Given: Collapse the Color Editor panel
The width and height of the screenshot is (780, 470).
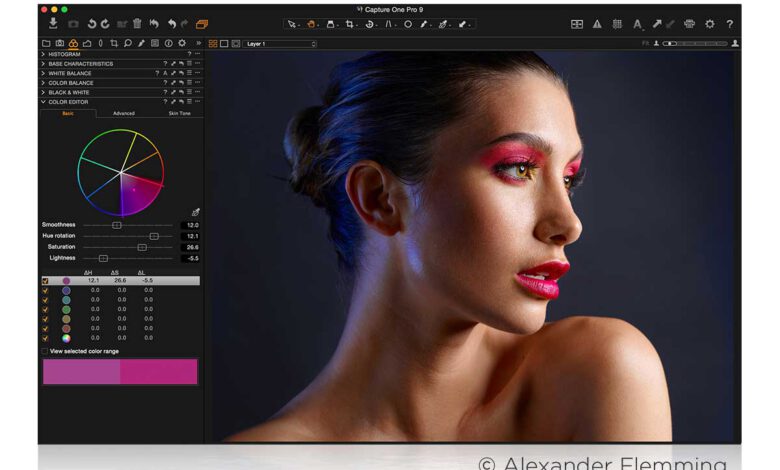Looking at the screenshot, I should click(43, 101).
